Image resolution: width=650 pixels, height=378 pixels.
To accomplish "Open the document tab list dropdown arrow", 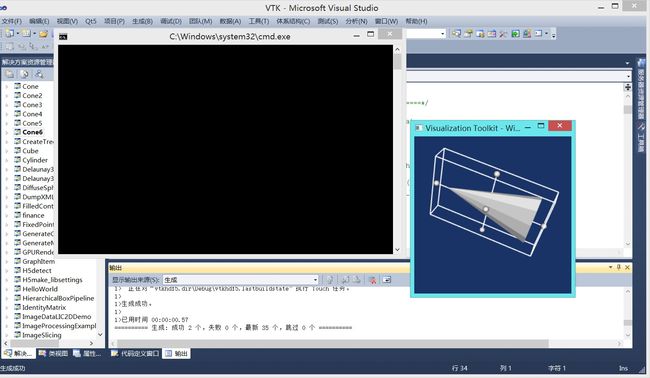I will click(627, 63).
